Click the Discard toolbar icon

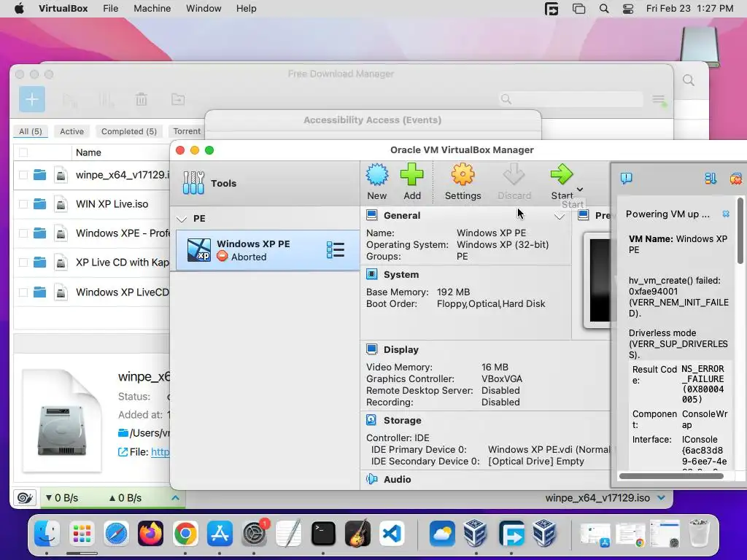(x=514, y=174)
